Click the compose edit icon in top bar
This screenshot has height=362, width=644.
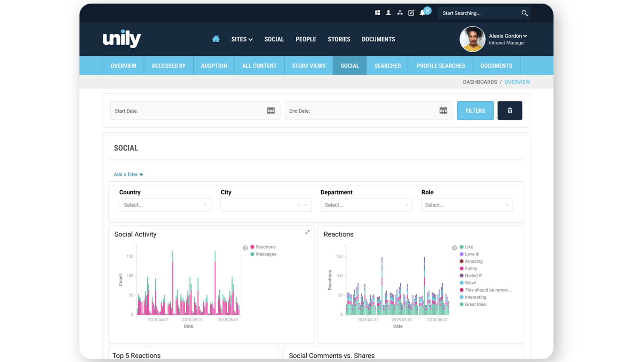411,13
